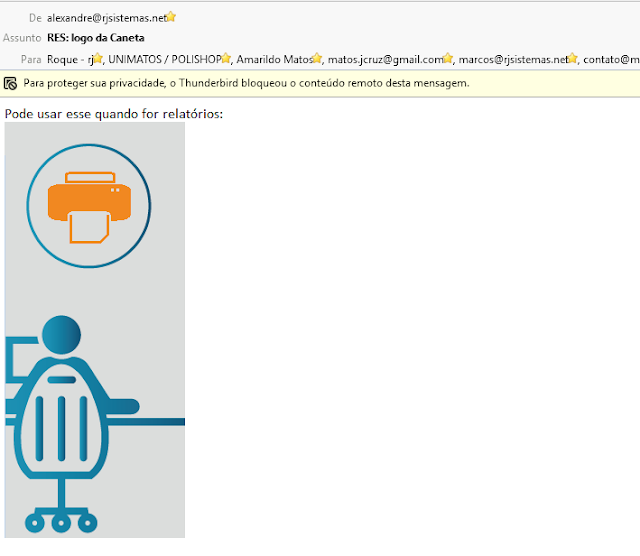Click the star beside marcos@rjsistemas.net recipient

click(573, 58)
